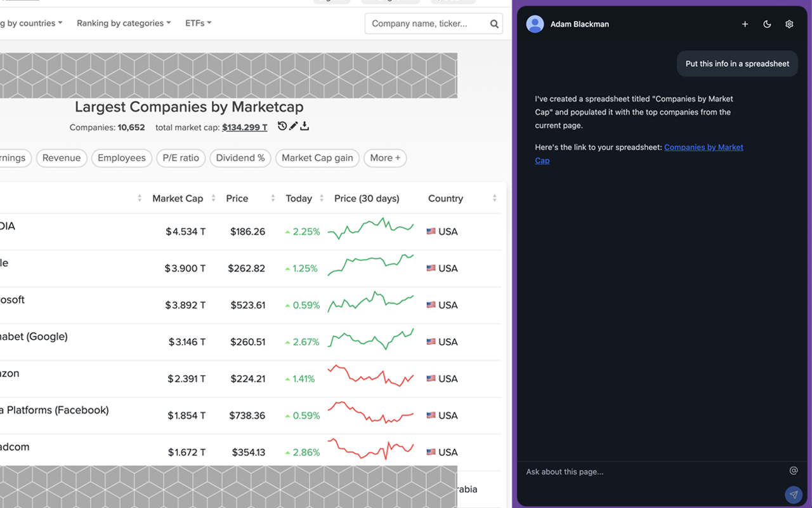This screenshot has width=812, height=508.
Task: Click the USA flag in the $1.672 T row
Action: coord(431,453)
